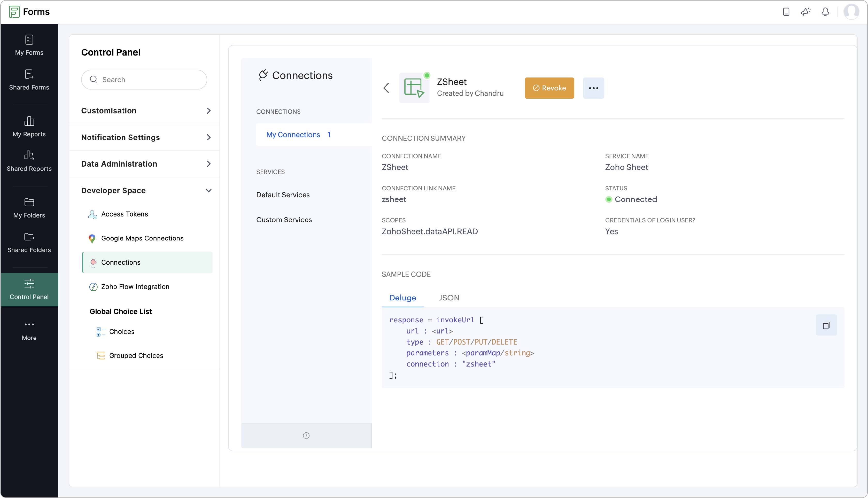Open My Reports in sidebar

pos(29,127)
